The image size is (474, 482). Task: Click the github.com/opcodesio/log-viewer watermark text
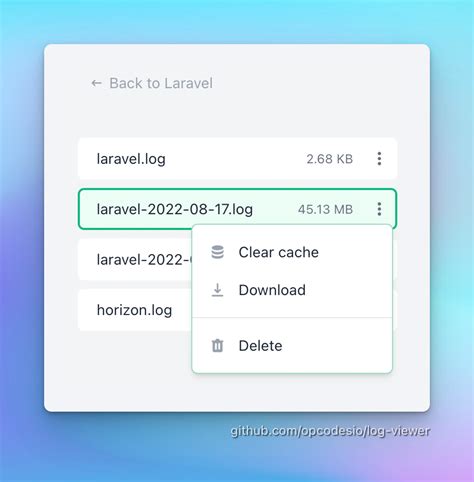click(330, 431)
